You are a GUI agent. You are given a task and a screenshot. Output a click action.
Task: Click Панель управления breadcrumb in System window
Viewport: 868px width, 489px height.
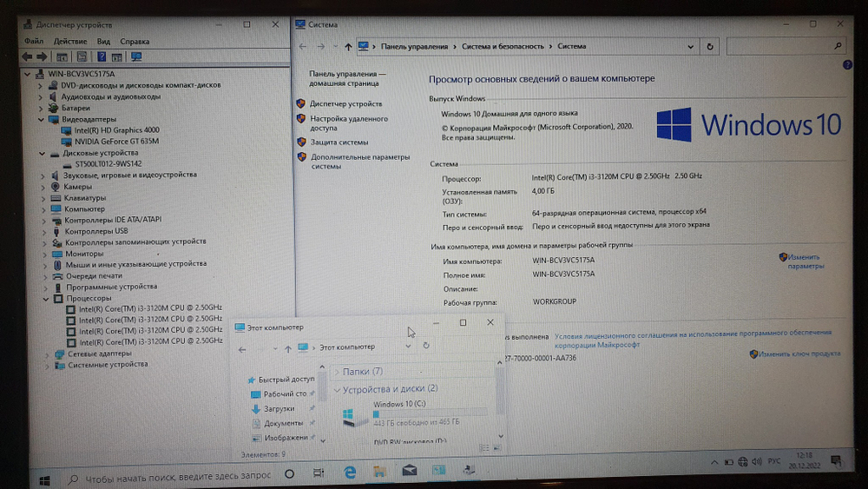414,47
